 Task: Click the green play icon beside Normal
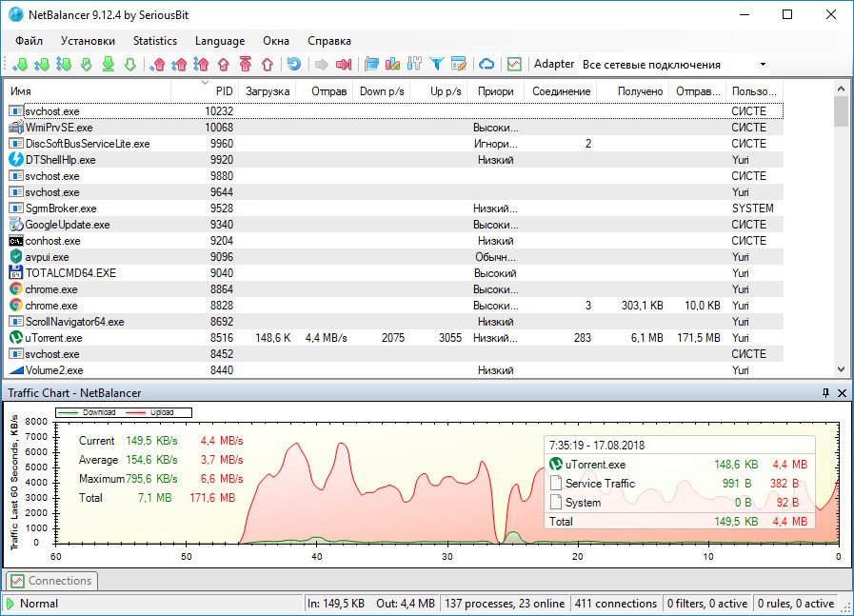click(10, 604)
